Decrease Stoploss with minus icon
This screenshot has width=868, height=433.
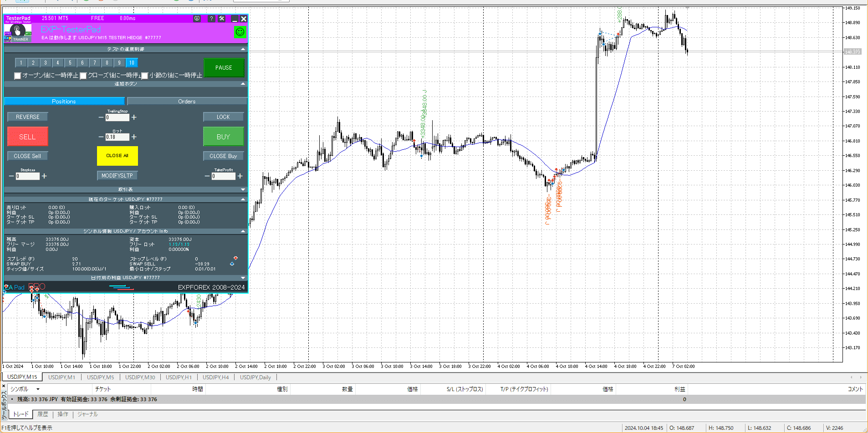pos(11,176)
